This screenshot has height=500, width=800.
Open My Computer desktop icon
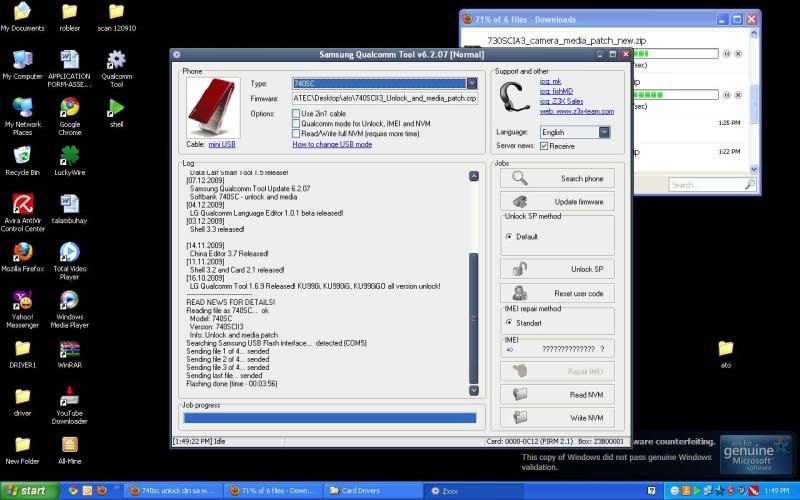[22, 64]
